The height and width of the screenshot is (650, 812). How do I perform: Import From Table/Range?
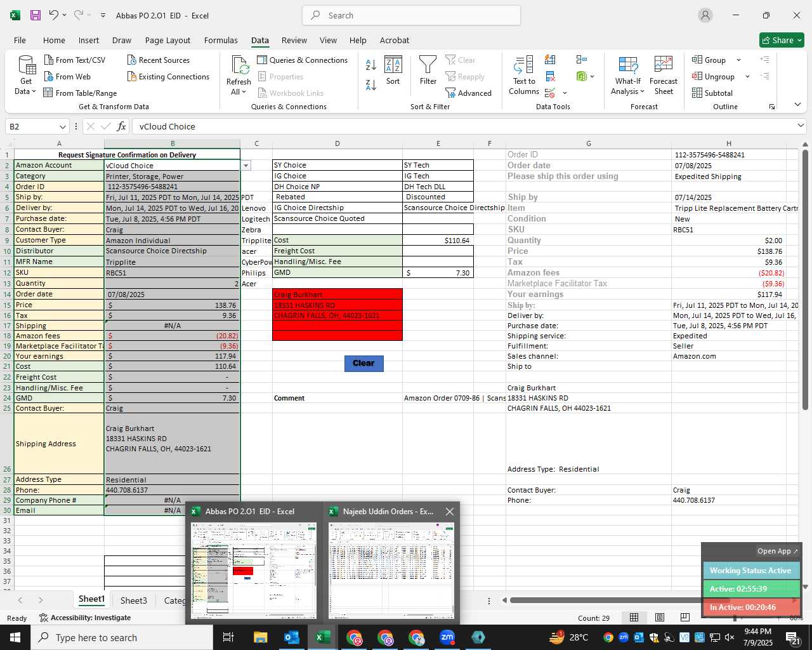(80, 93)
